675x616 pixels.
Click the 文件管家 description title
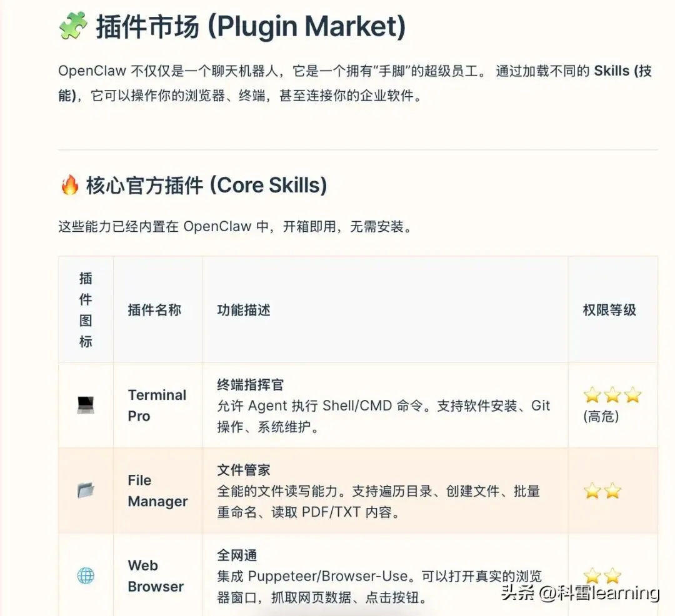point(244,470)
